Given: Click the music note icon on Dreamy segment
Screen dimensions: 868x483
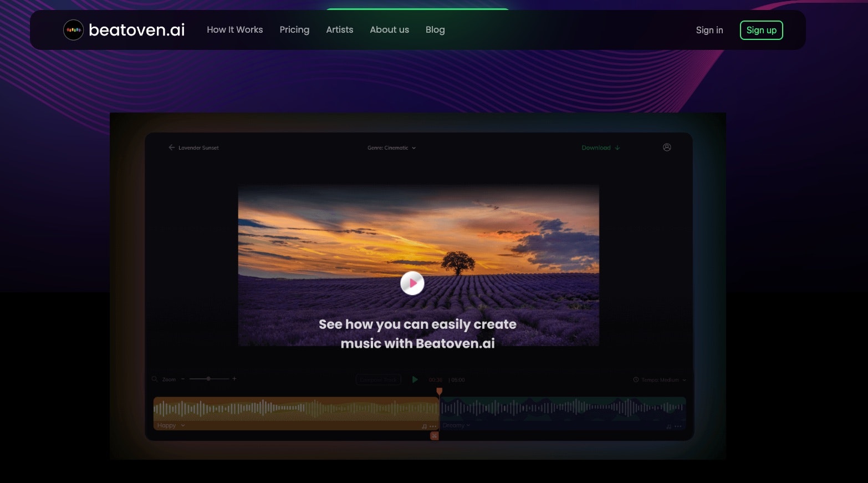Looking at the screenshot, I should (x=669, y=426).
